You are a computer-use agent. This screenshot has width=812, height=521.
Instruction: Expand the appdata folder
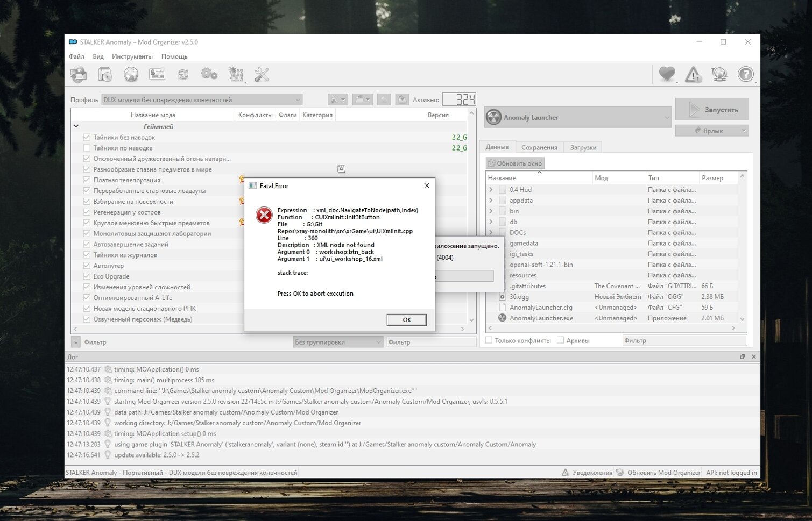point(491,201)
